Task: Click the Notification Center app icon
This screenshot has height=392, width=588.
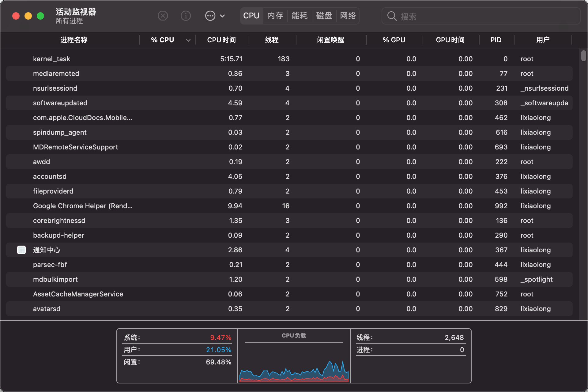Action: [21, 250]
